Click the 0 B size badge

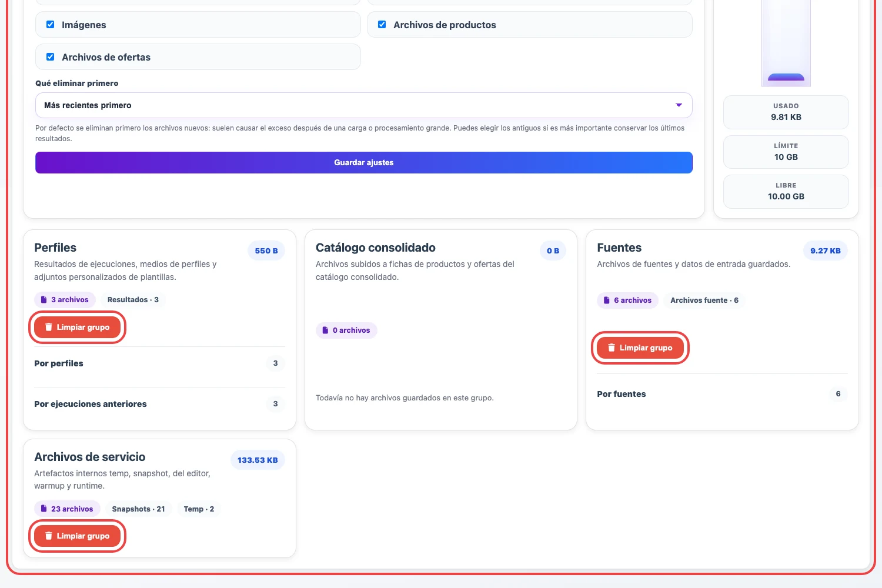coord(553,250)
